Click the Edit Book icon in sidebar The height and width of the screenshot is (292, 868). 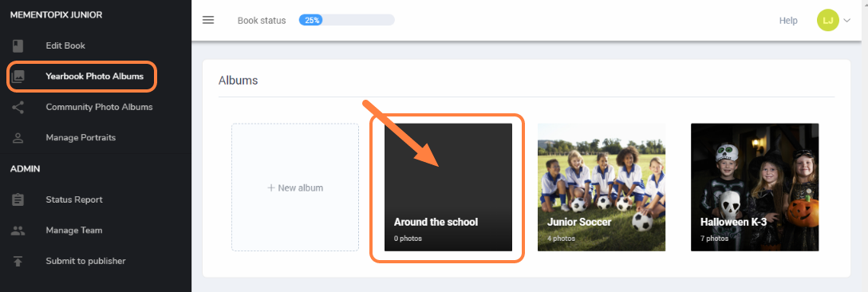pos(18,45)
